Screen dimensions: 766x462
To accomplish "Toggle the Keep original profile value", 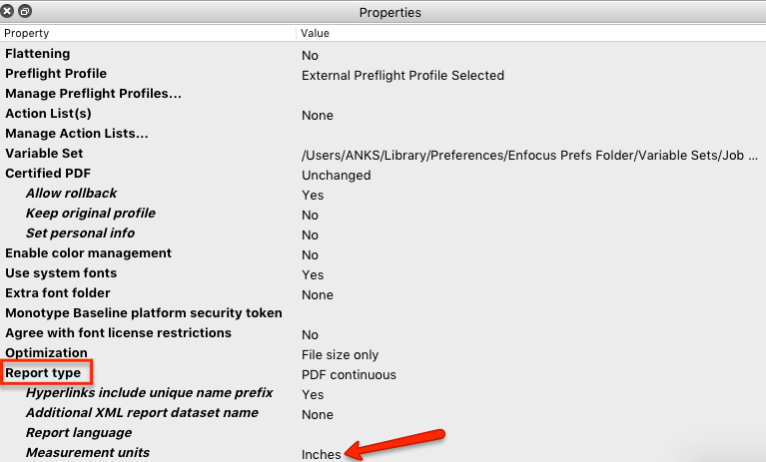I will click(310, 215).
